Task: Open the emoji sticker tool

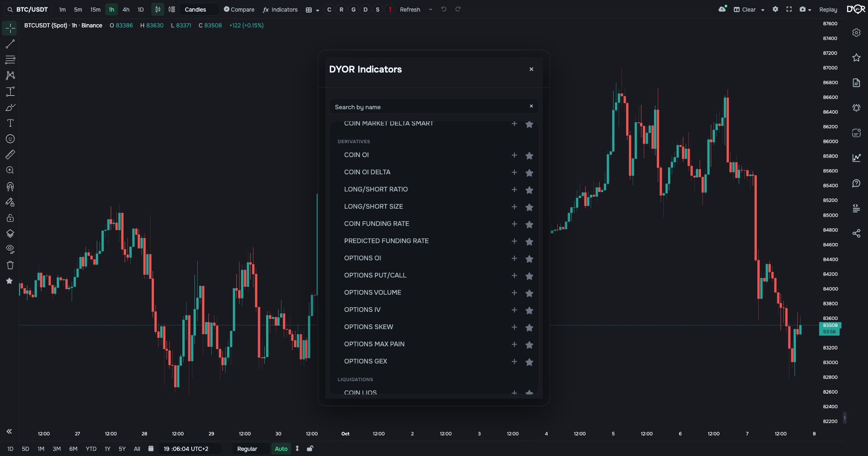Action: pyautogui.click(x=10, y=139)
